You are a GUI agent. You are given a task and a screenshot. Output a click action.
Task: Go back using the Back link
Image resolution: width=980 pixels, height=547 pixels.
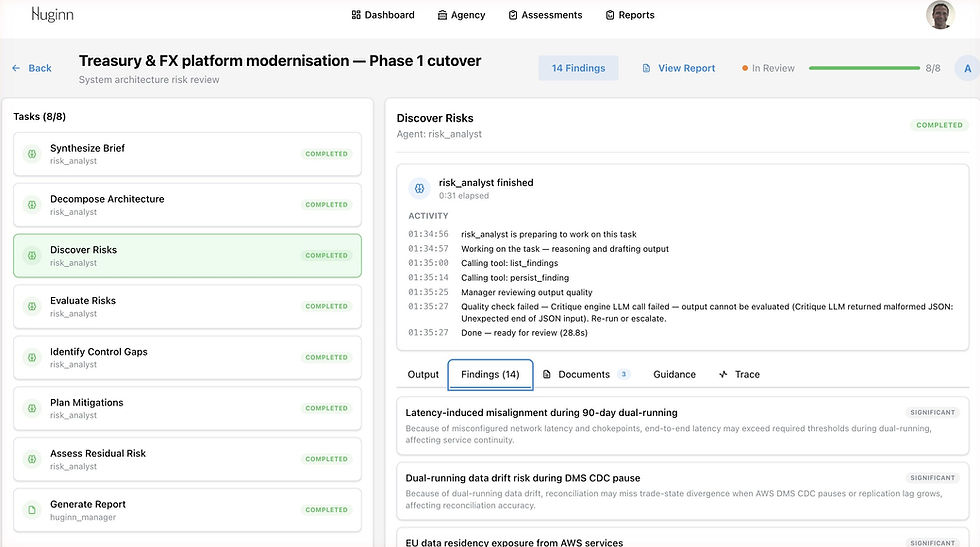pyautogui.click(x=31, y=68)
